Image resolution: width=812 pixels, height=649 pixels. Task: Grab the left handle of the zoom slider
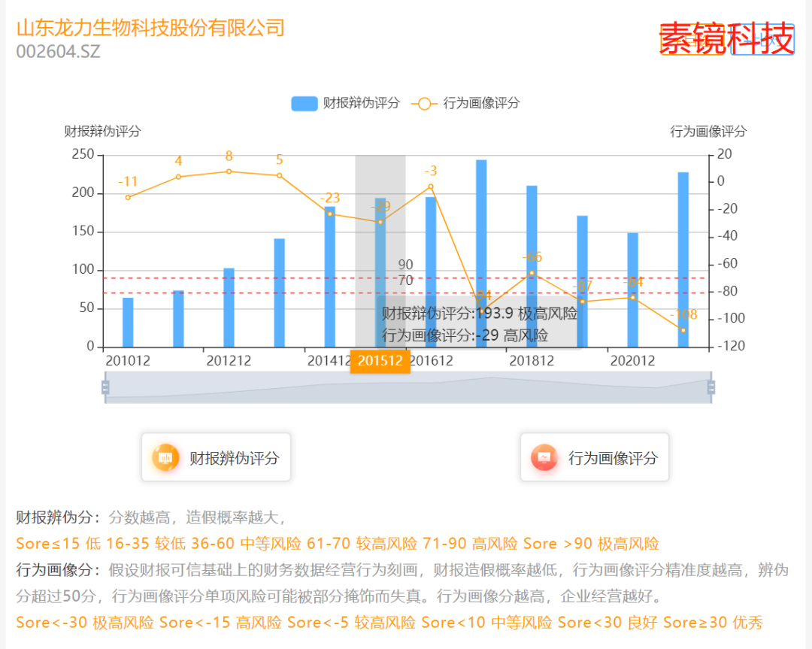[x=105, y=387]
